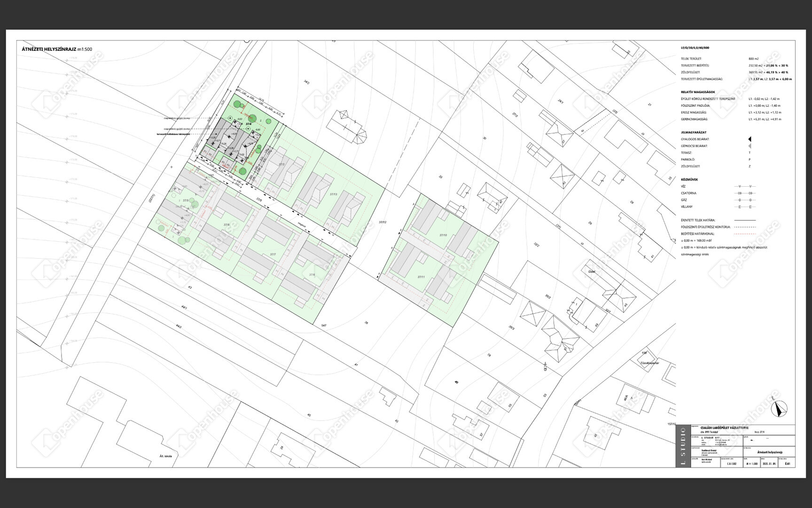This screenshot has width=812, height=508.
Task: Click the red dashed building limit line sample
Action: [x=745, y=234]
